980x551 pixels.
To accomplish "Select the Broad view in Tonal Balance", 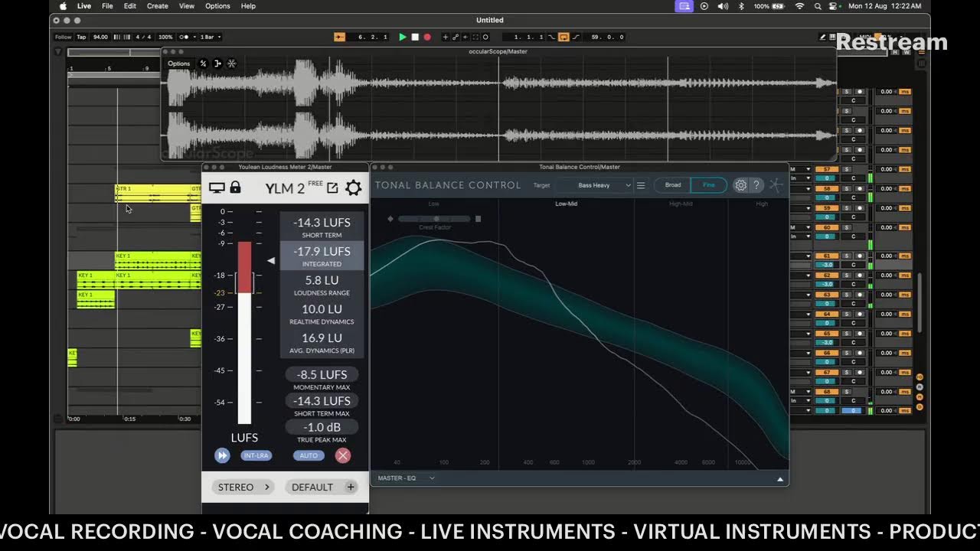I will coord(673,185).
